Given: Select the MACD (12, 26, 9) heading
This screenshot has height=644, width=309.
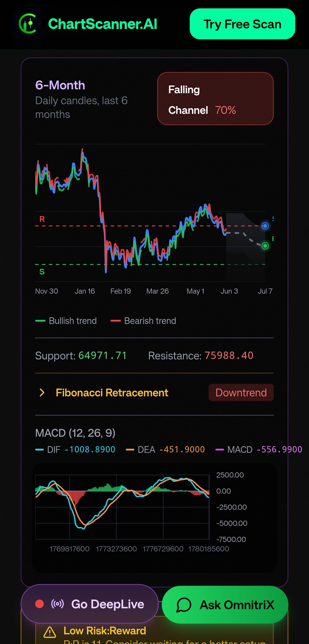Looking at the screenshot, I should (75, 433).
